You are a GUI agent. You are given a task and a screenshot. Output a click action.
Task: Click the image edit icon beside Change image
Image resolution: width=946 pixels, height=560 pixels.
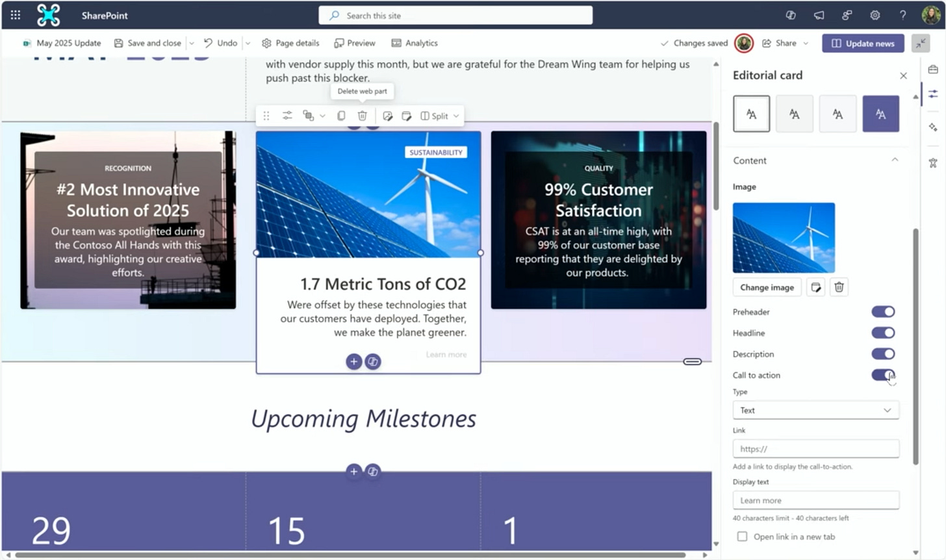click(816, 287)
